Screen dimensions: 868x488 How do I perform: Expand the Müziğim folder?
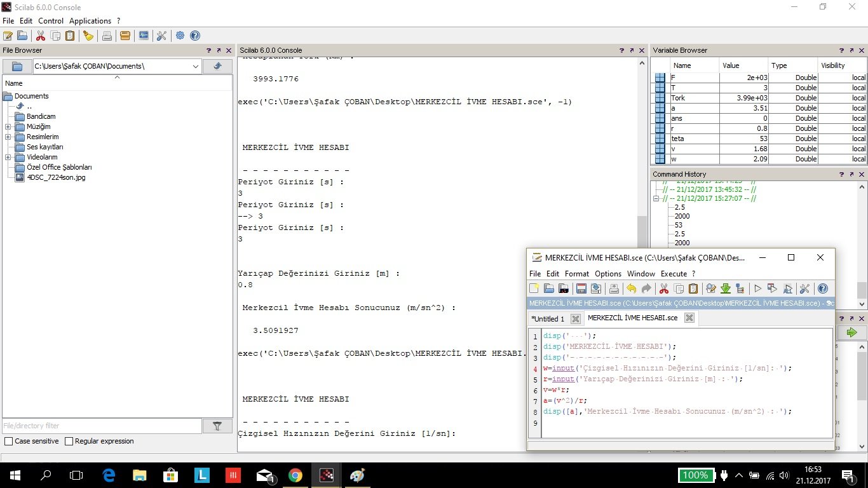[8, 126]
